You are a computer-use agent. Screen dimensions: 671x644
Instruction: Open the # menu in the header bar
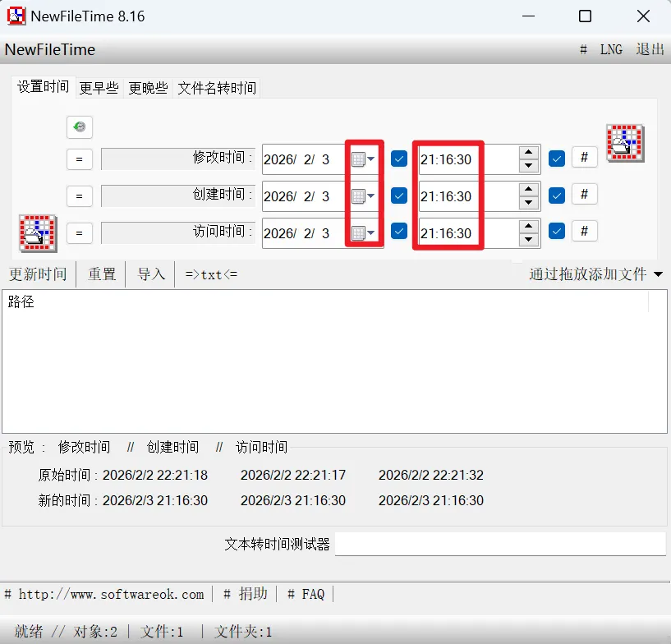coord(583,49)
